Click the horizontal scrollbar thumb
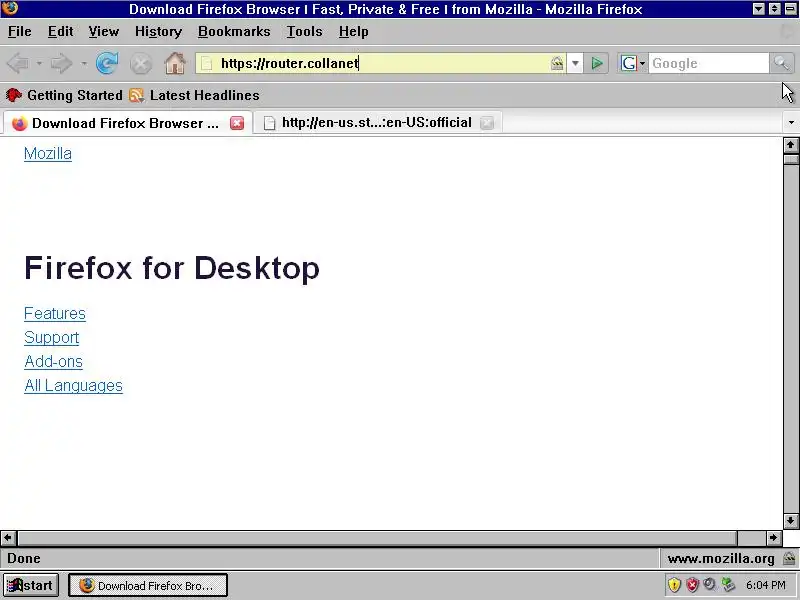The image size is (800, 600). pos(378,537)
